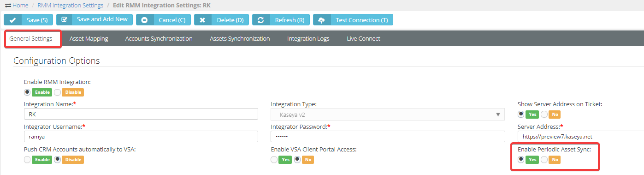
Task: Click the Save checkmark icon
Action: point(13,20)
